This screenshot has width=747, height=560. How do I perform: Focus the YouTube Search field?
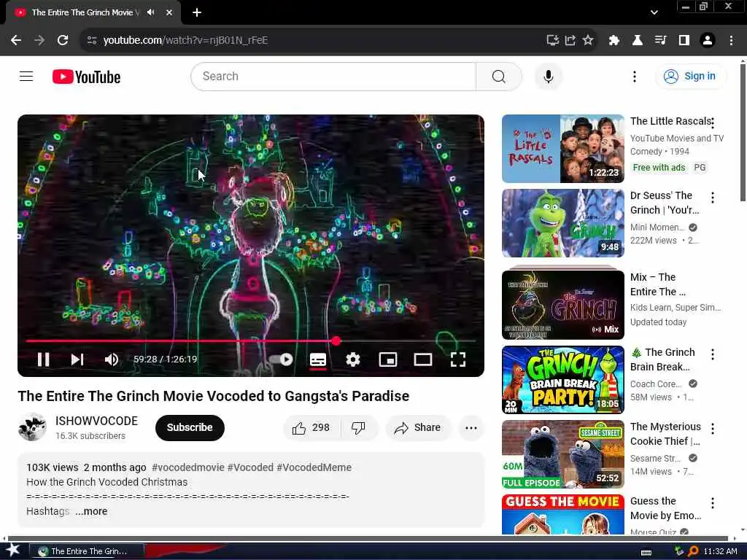(x=333, y=76)
